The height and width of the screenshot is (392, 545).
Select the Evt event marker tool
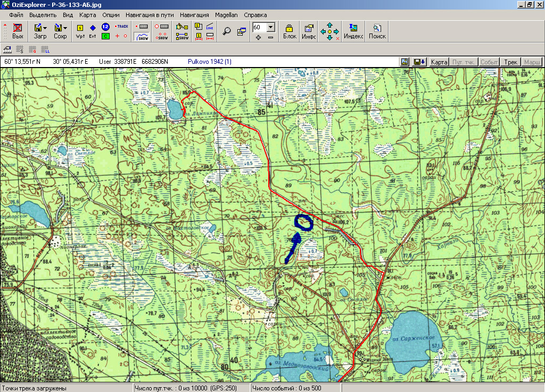coord(93,31)
